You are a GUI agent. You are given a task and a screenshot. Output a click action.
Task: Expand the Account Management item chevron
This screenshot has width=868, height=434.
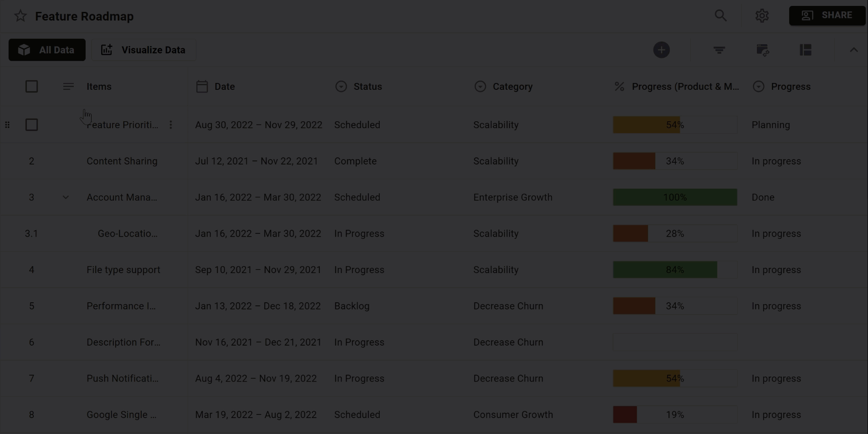point(66,197)
